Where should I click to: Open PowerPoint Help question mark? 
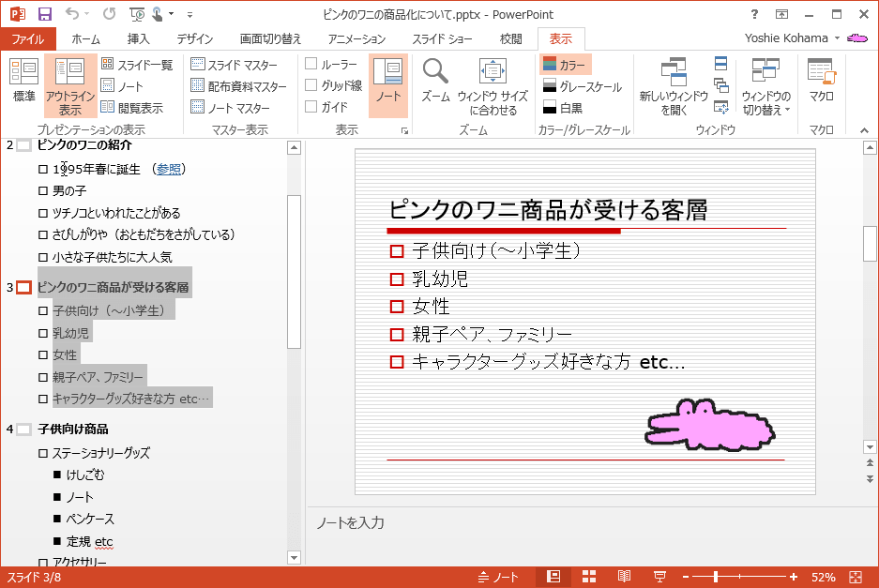pyautogui.click(x=754, y=14)
